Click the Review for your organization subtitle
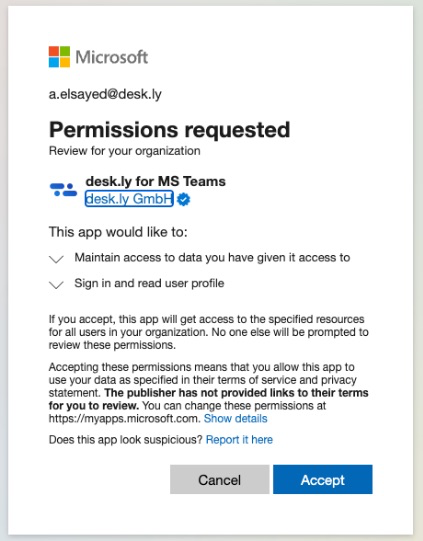Image resolution: width=423 pixels, height=541 pixels. (x=125, y=151)
